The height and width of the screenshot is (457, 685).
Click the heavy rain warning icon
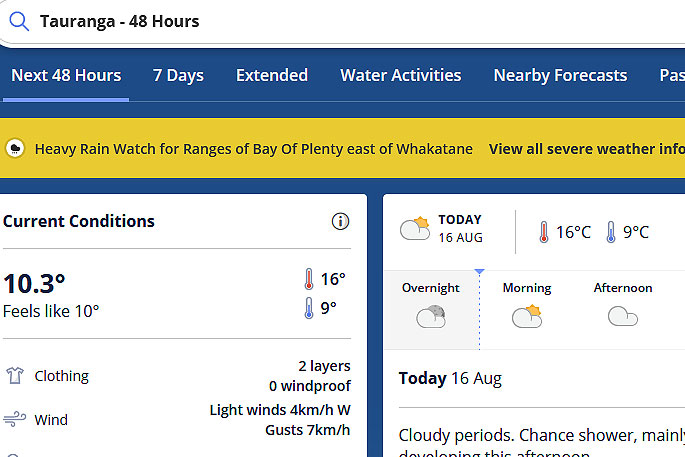pos(15,149)
